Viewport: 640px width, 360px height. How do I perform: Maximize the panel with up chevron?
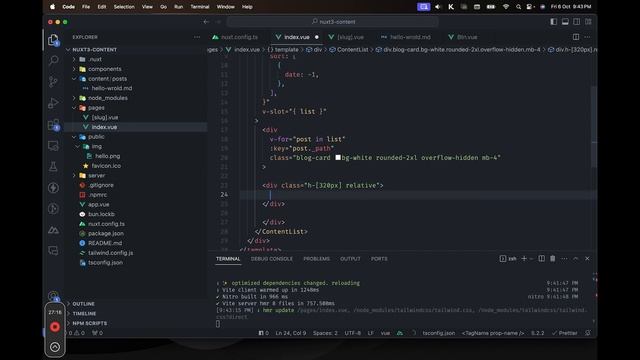pyautogui.click(x=576, y=259)
